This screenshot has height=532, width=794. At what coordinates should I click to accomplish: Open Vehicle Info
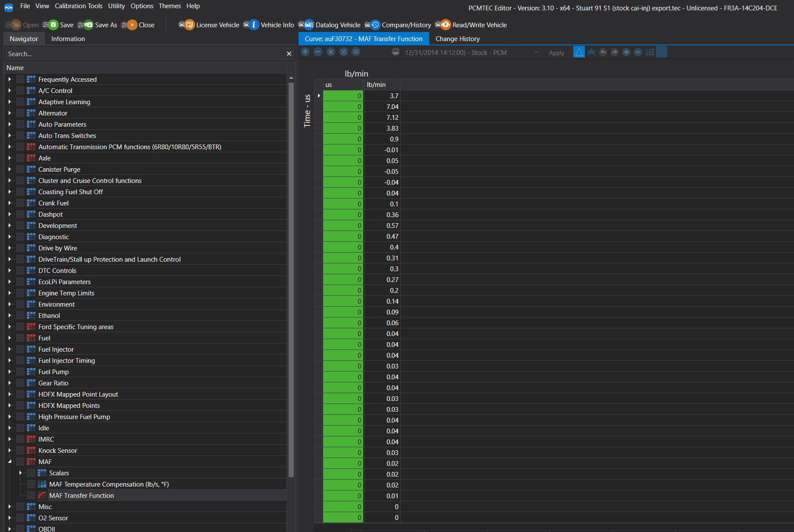254,25
